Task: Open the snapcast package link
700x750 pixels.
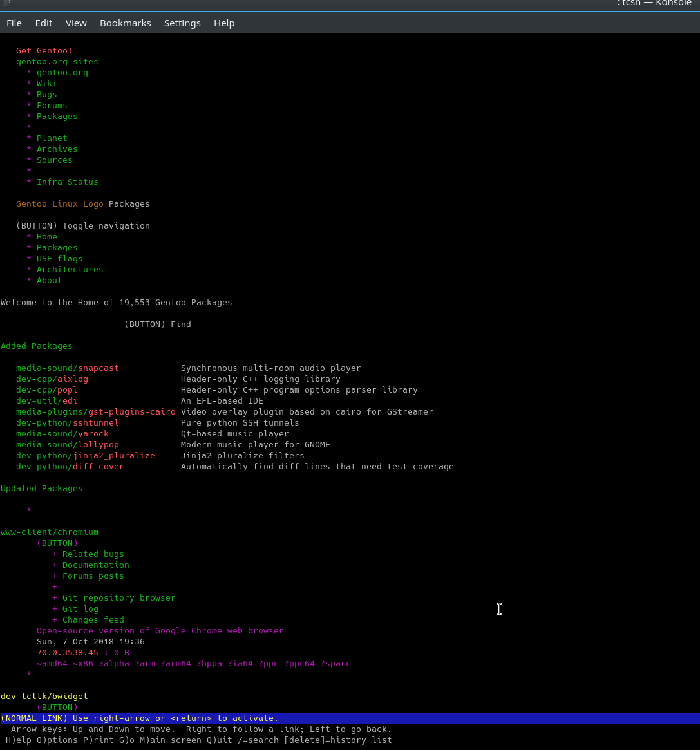Action: [x=98, y=368]
